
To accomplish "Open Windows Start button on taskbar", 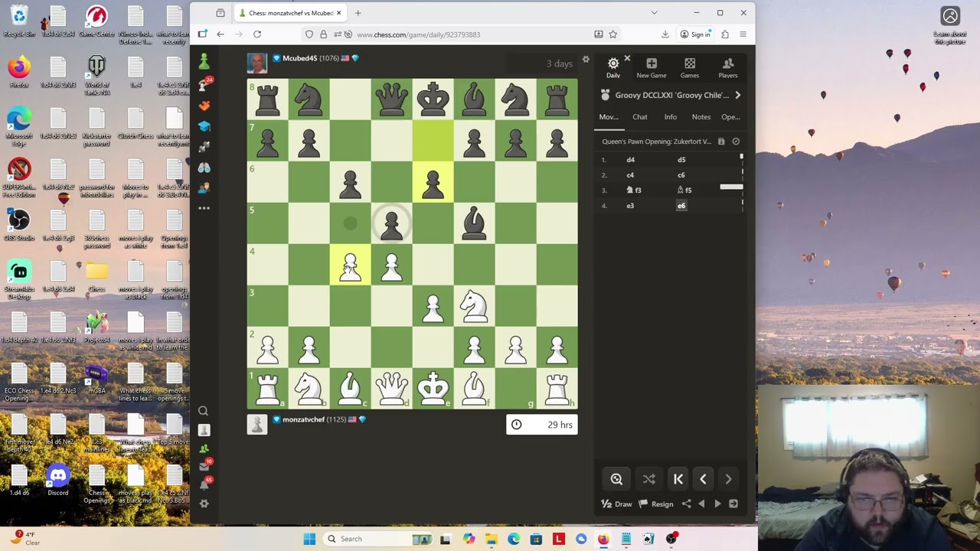I will 309,539.
